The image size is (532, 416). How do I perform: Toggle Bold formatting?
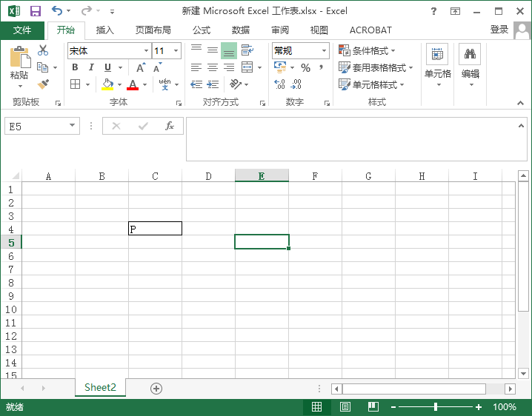point(75,67)
